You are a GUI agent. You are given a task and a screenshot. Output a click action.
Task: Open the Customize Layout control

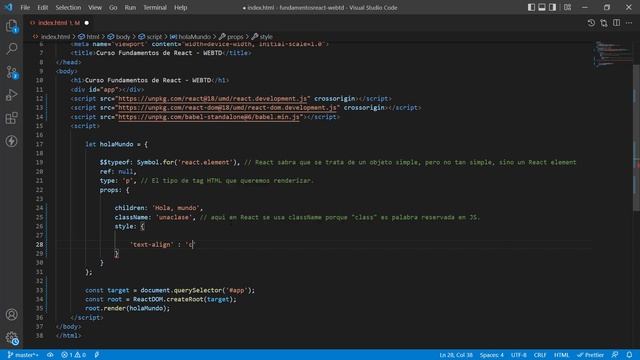[567, 7]
